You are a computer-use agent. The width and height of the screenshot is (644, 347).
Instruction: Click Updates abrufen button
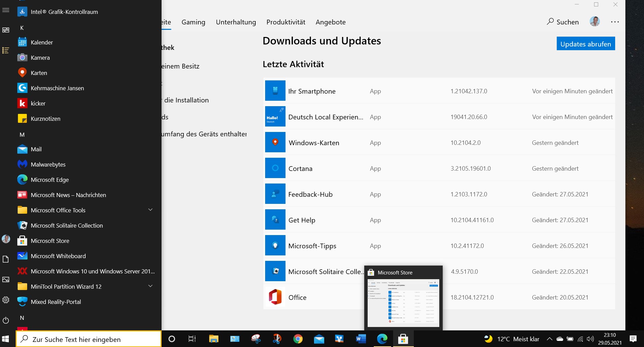(586, 44)
